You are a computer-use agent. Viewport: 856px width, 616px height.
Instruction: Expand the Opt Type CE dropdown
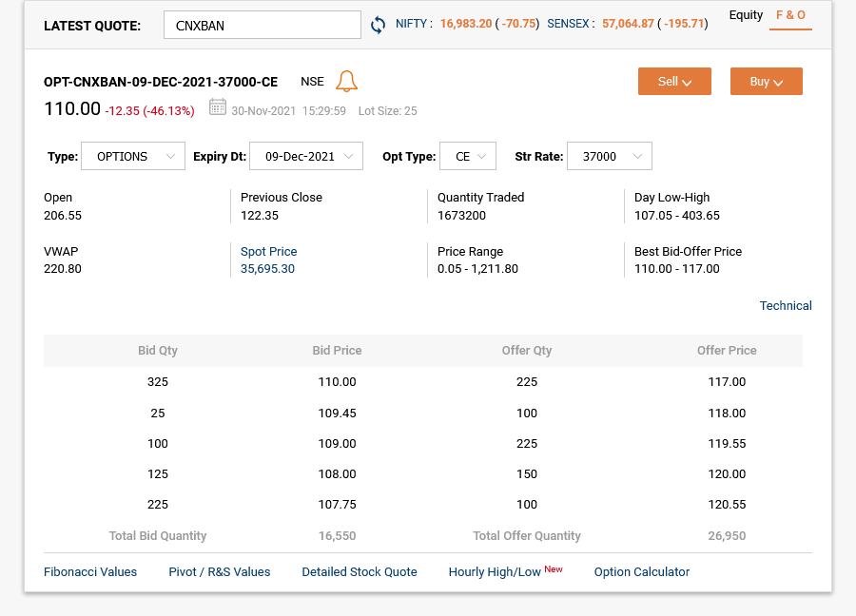click(x=468, y=156)
